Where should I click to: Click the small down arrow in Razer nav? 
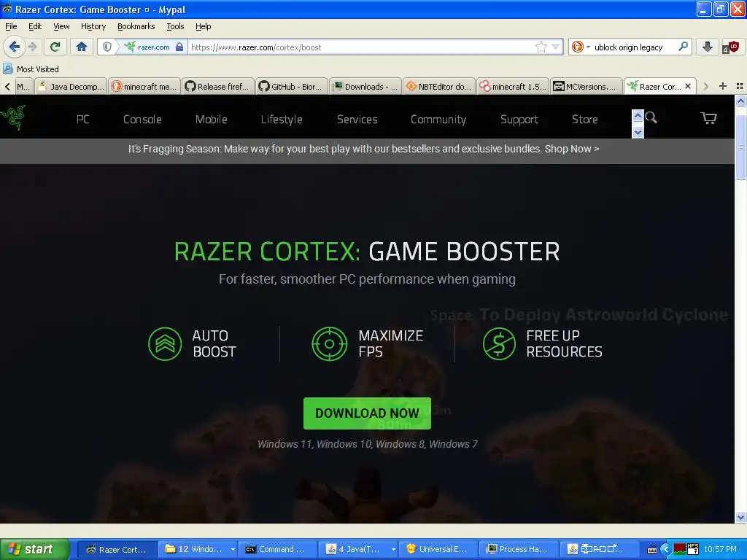(x=638, y=132)
